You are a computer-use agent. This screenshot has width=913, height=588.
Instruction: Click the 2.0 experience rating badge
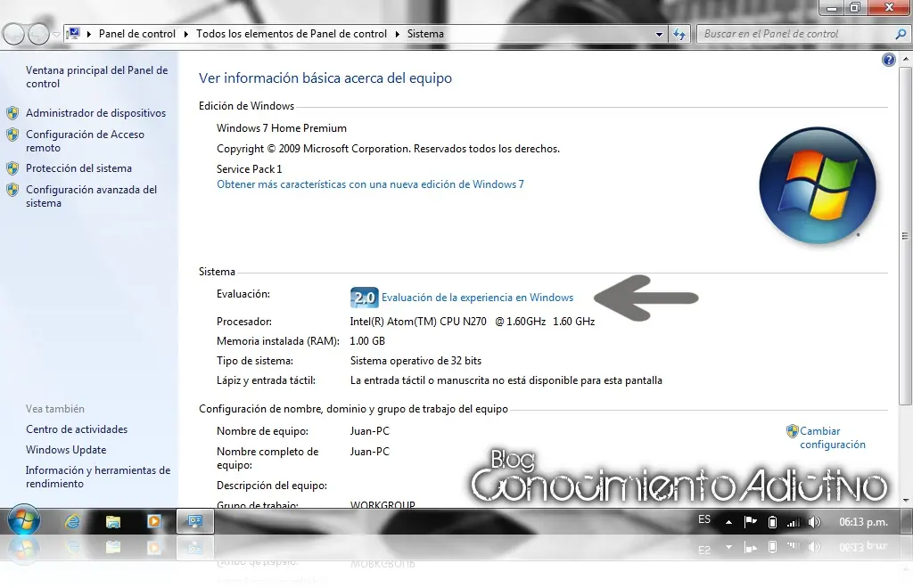(x=365, y=298)
